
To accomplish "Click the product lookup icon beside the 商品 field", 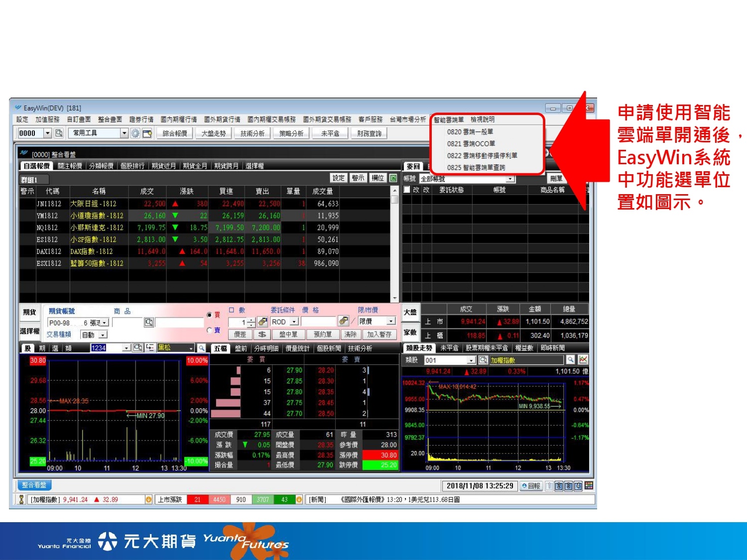I will coord(148,323).
